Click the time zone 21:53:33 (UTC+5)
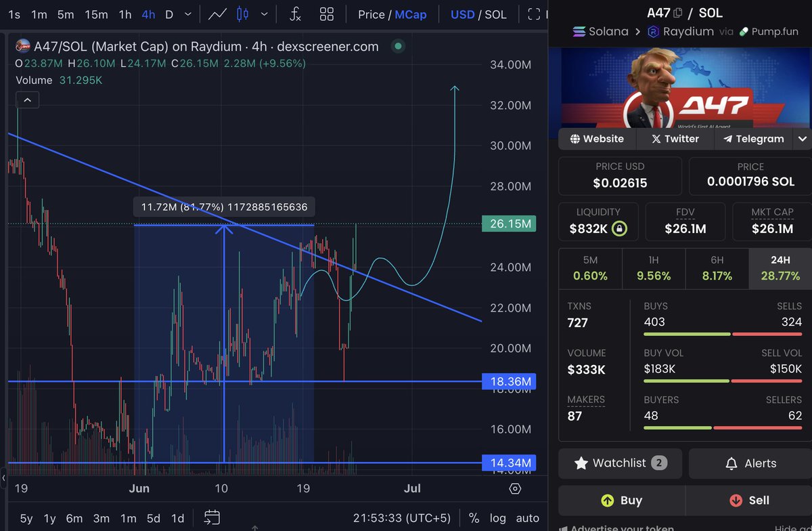This screenshot has height=531, width=812. (402, 518)
